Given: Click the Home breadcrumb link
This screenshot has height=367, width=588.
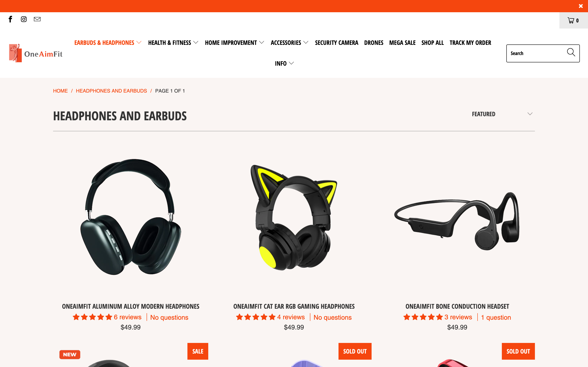Looking at the screenshot, I should [60, 91].
